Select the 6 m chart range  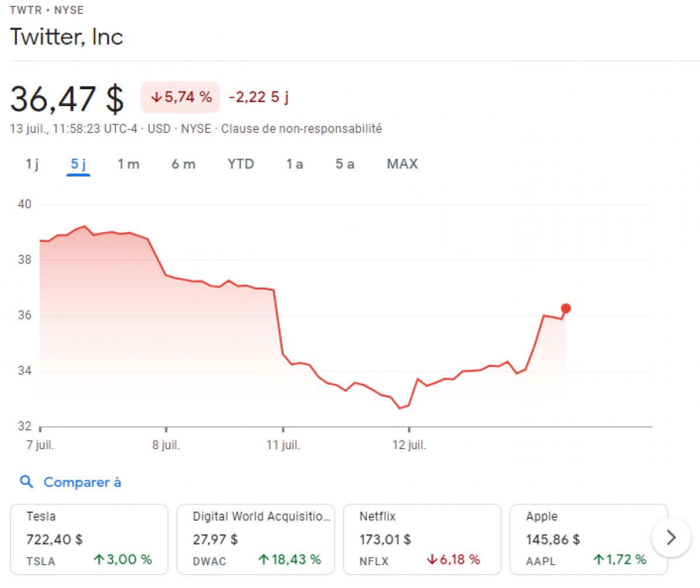183,164
